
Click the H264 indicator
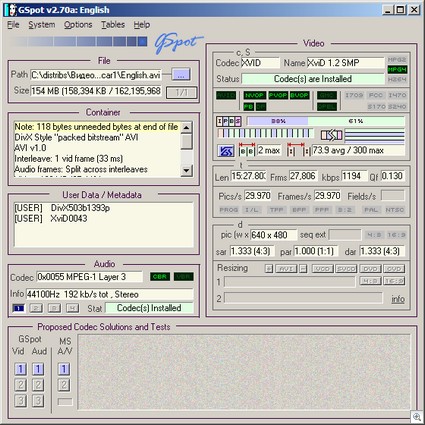(397, 79)
